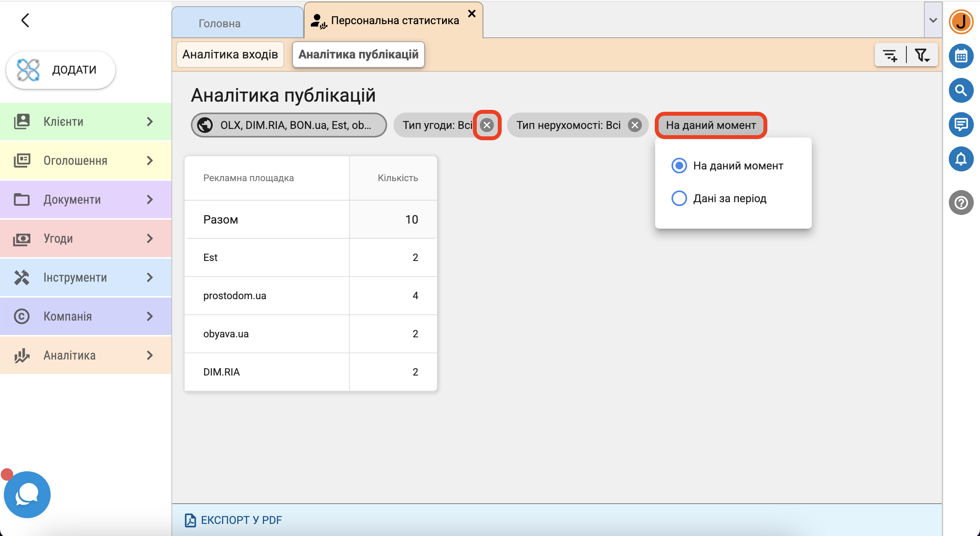This screenshot has height=536, width=980.
Task: Open the advertising platforms filter chip
Action: pos(288,125)
